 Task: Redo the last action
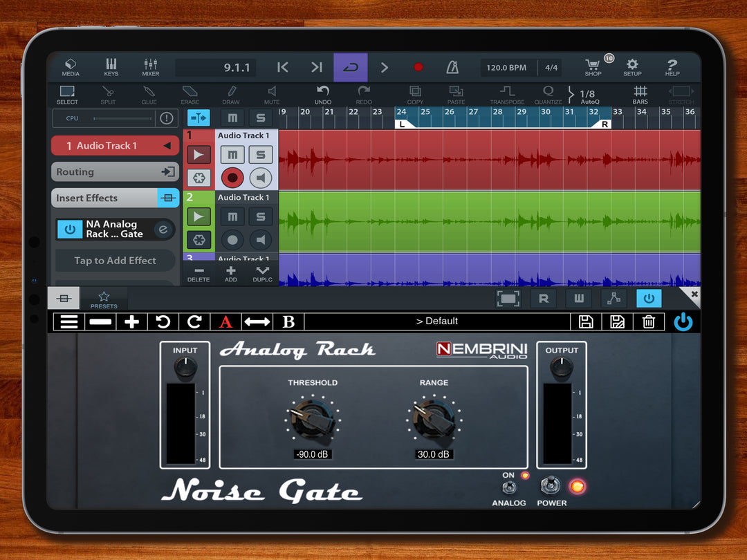point(364,95)
